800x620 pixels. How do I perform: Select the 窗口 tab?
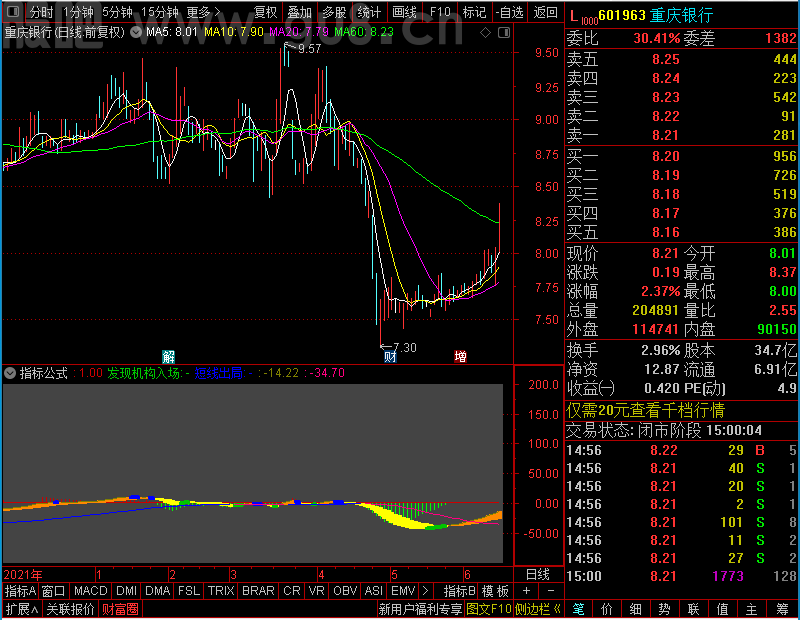[54, 591]
